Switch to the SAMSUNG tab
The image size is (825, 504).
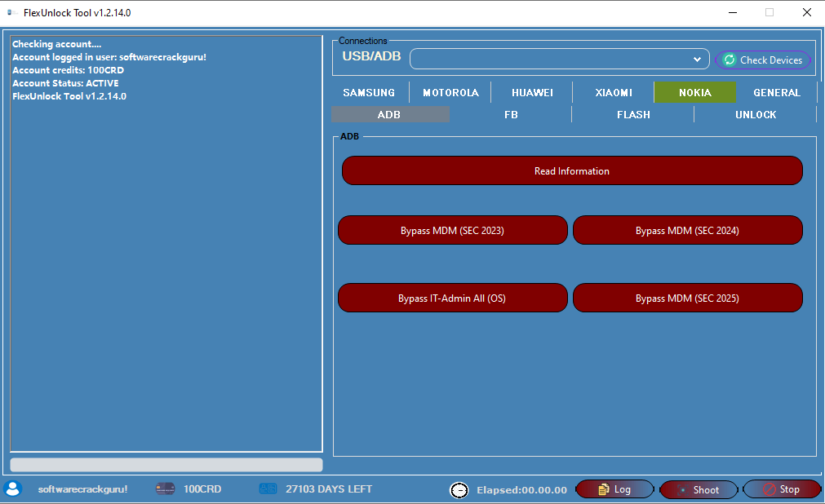pos(368,92)
